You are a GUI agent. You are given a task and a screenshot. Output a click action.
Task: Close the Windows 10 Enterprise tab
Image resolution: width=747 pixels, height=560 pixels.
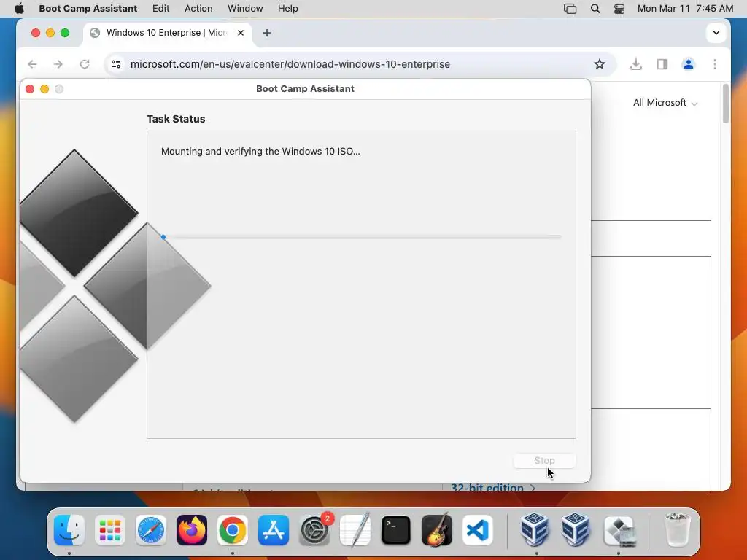241,33
